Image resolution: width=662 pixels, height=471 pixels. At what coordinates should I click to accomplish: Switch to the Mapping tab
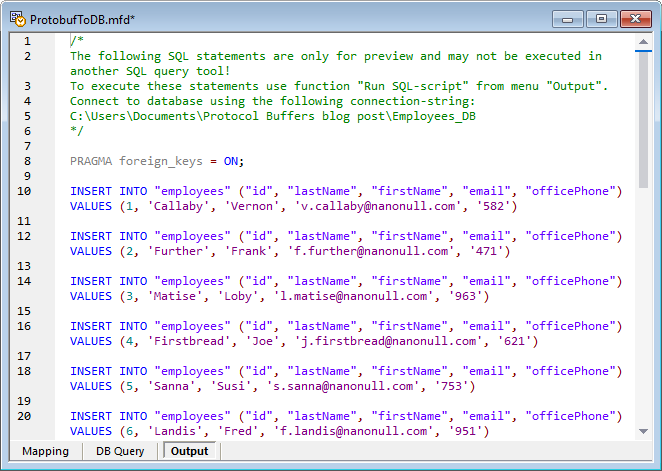click(x=45, y=451)
